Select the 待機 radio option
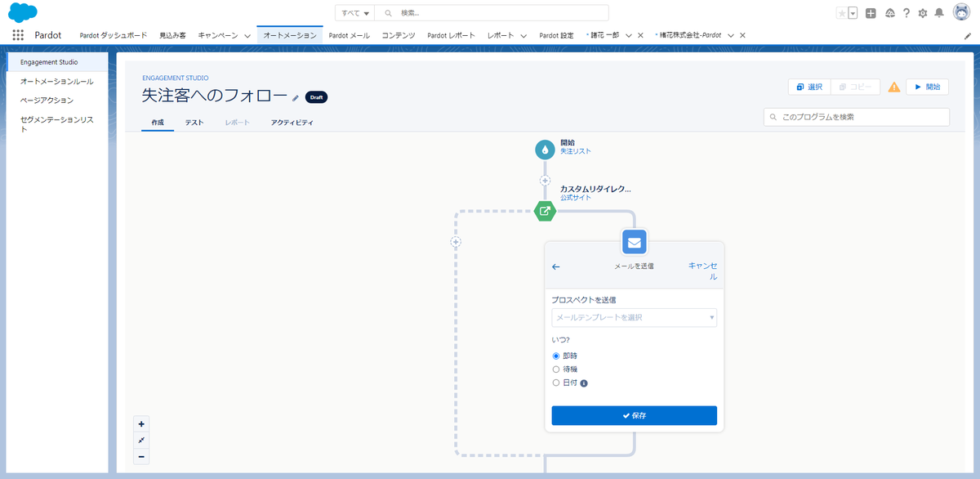Screen dimensions: 980x479 (556, 369)
